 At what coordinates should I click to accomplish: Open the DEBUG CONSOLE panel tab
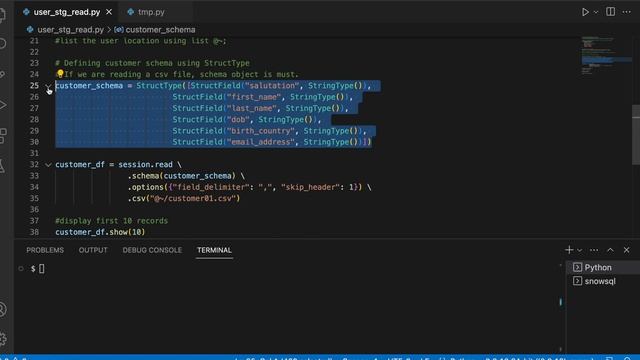pos(152,250)
